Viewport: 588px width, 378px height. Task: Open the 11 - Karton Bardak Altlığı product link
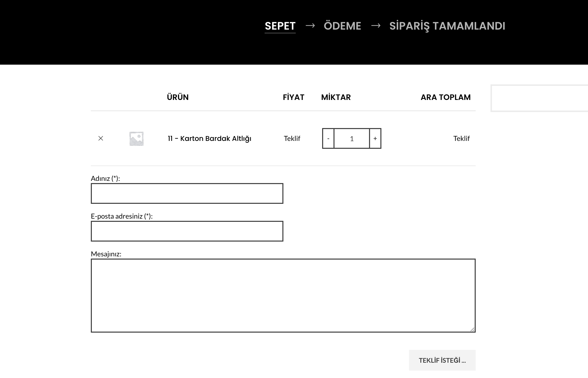[210, 138]
